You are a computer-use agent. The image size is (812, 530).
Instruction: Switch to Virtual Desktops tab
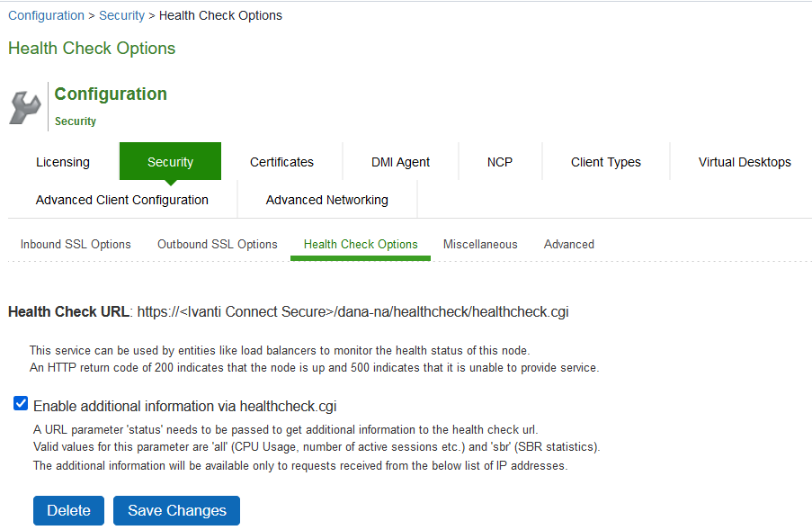click(x=745, y=162)
